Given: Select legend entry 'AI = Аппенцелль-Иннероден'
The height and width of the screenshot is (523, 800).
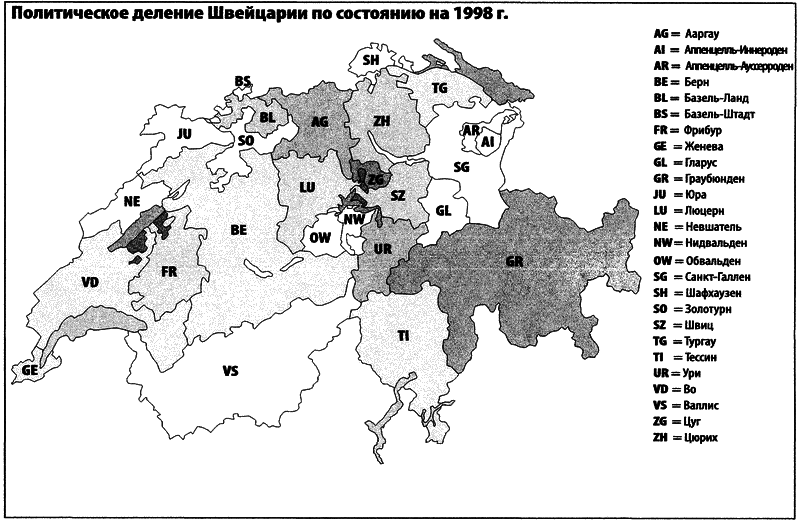Looking at the screenshot, I should (720, 50).
